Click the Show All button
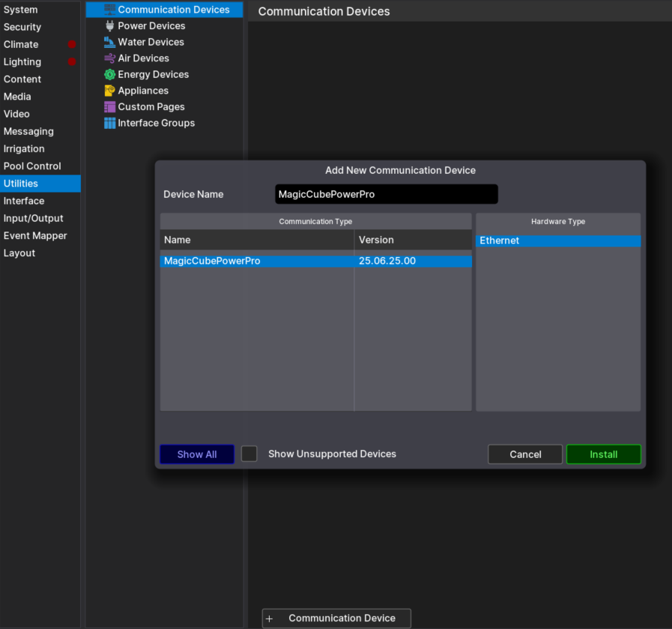The image size is (672, 629). [197, 454]
